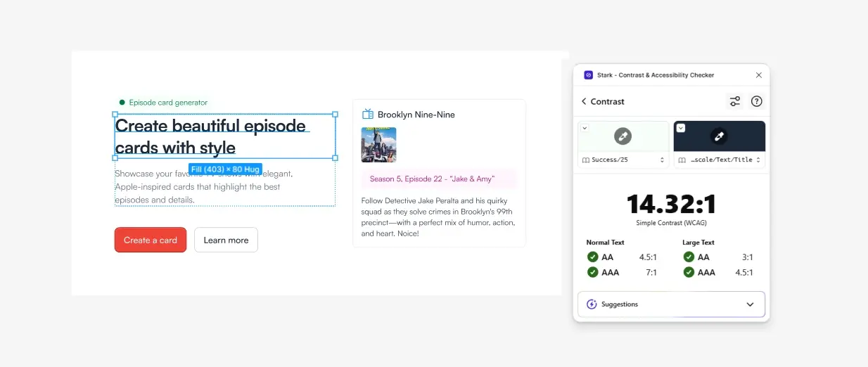Click the Learn more button
The width and height of the screenshot is (868, 367).
click(x=226, y=240)
